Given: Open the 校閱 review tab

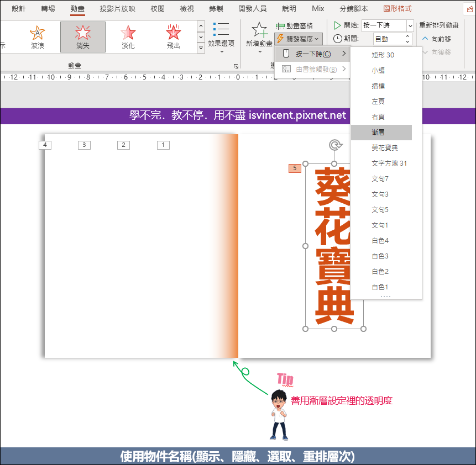Looking at the screenshot, I should (158, 9).
